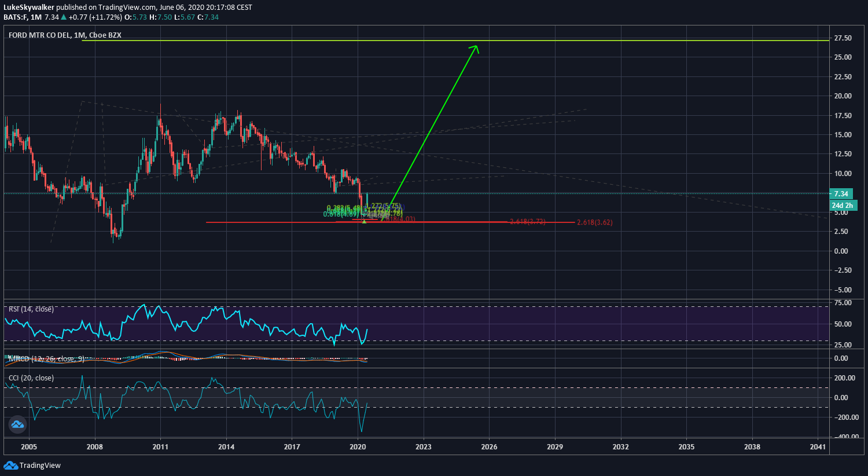The image size is (868, 476).
Task: Open the LukeSkywalker author name
Action: pos(29,8)
